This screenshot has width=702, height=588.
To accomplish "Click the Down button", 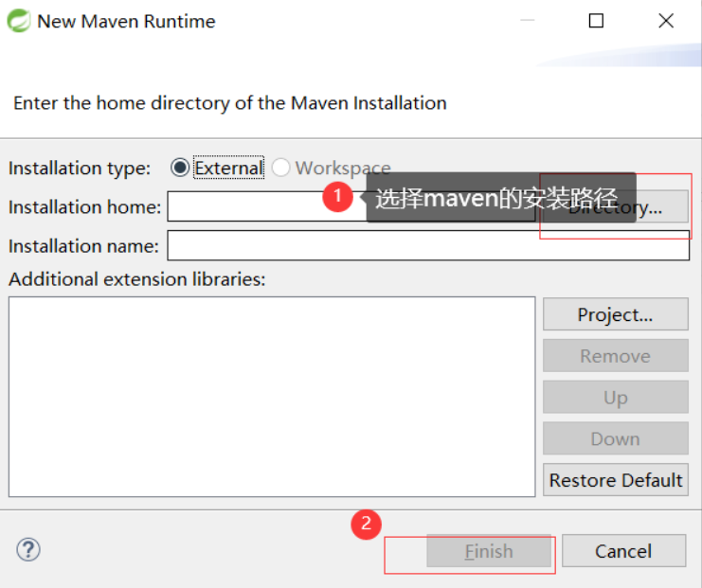I will pyautogui.click(x=616, y=438).
